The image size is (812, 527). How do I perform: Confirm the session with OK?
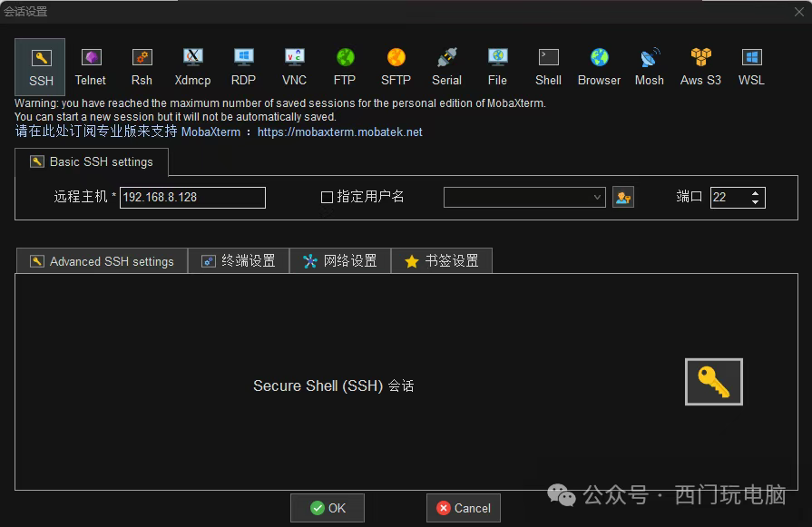(328, 508)
